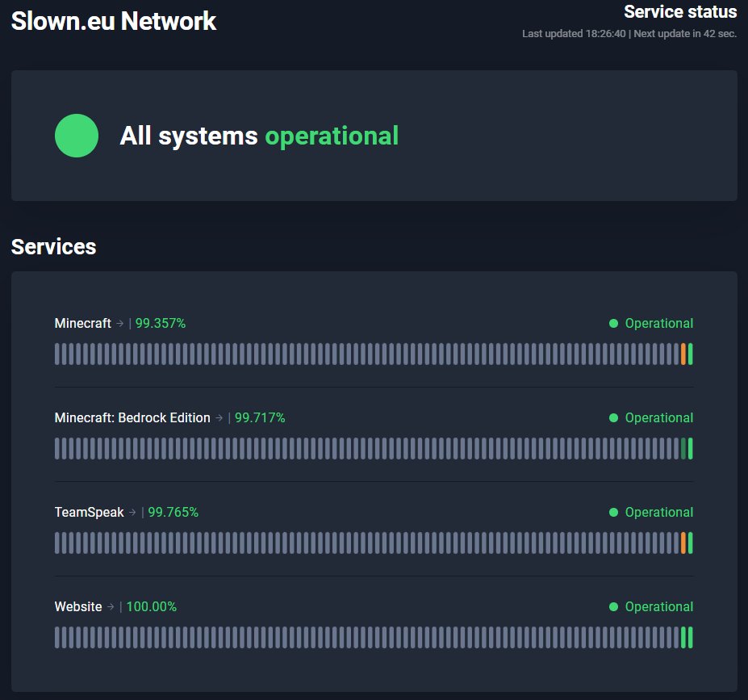The image size is (748, 700).
Task: Select the last green bar in Website uptime row
Action: pos(690,638)
